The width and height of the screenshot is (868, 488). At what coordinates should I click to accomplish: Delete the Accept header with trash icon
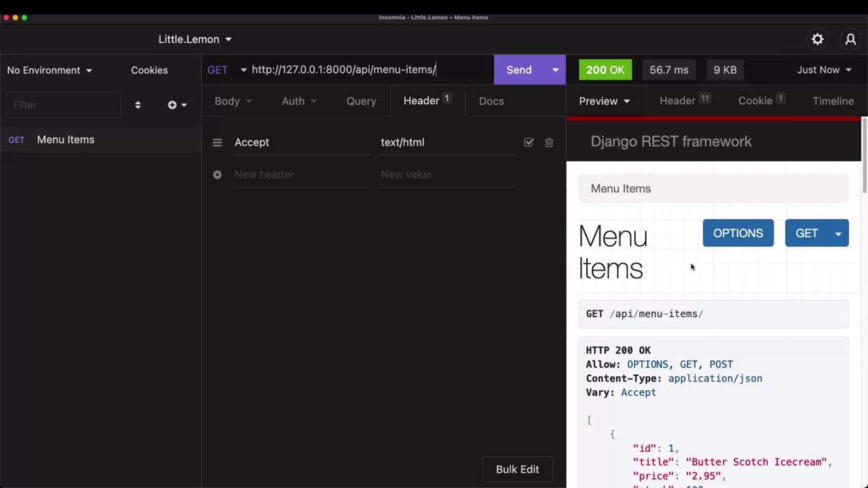tap(549, 143)
